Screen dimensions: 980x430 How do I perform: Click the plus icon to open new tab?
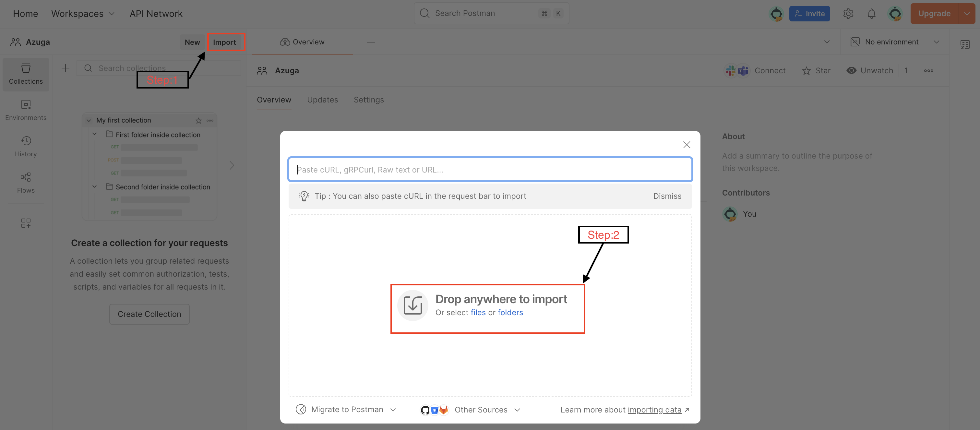pos(371,42)
